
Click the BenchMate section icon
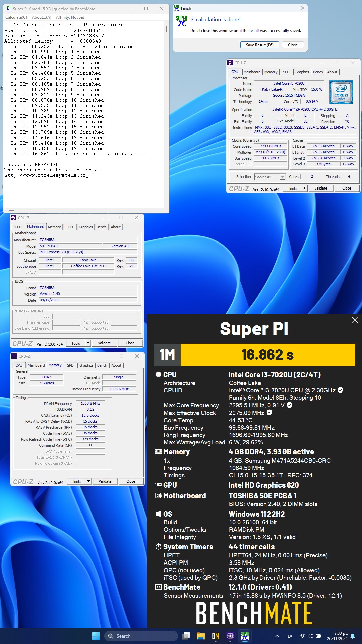158,587
